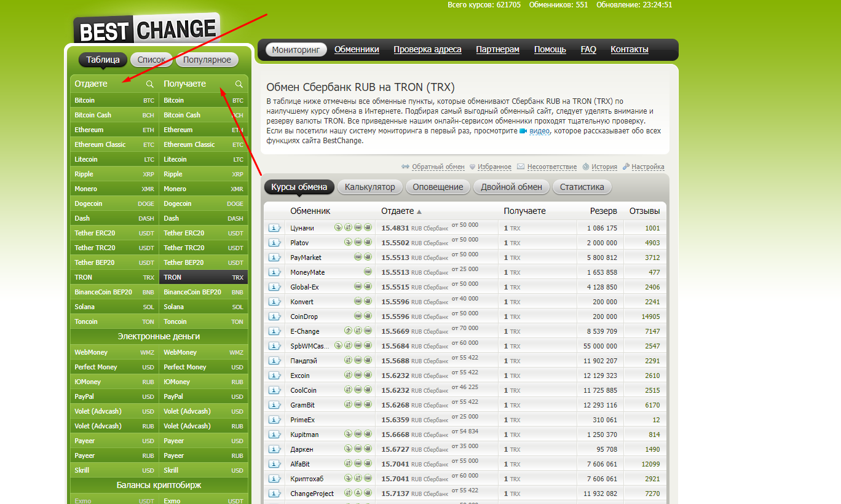Choose Solana in the Получаете column
The width and height of the screenshot is (841, 504).
pos(203,307)
